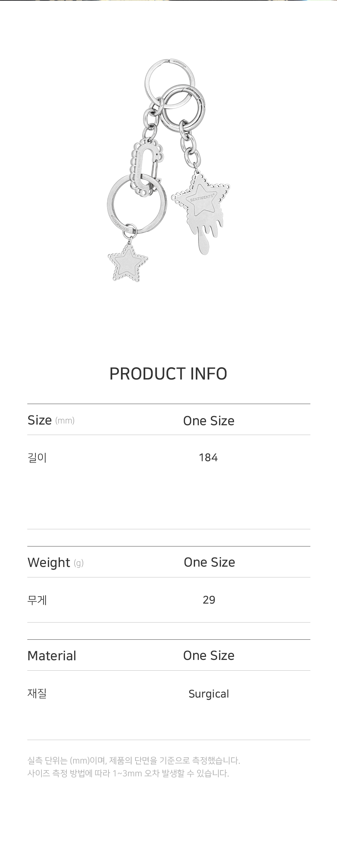This screenshot has width=337, height=868.
Task: Select the weight value 29
Action: click(209, 600)
